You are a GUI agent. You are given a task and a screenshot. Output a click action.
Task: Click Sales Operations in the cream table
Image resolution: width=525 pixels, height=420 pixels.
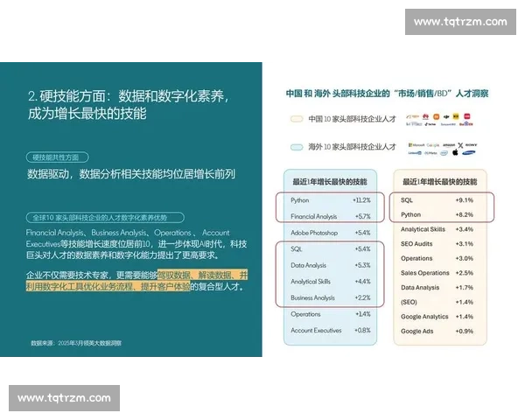425,273
